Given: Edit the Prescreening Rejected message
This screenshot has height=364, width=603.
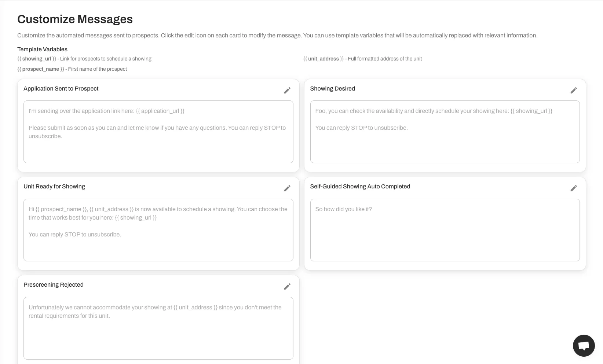Looking at the screenshot, I should pyautogui.click(x=287, y=286).
